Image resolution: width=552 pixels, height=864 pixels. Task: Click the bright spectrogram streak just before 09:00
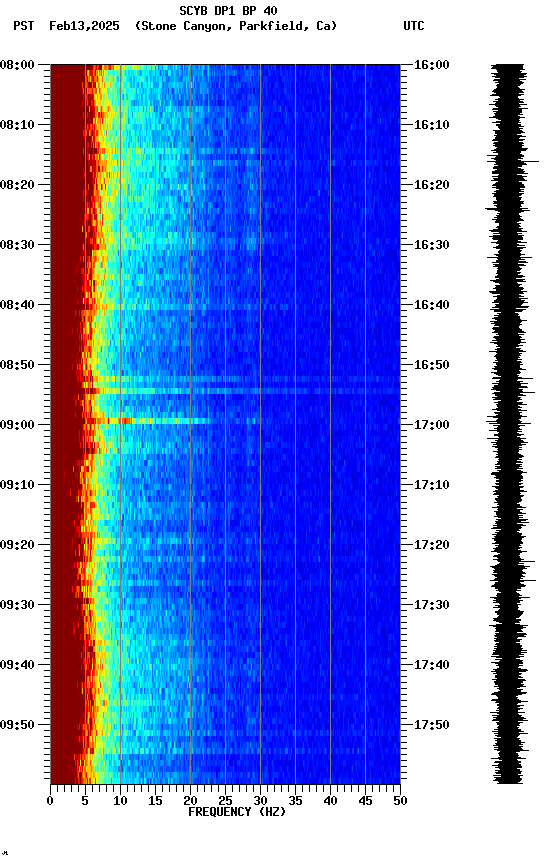(x=146, y=421)
